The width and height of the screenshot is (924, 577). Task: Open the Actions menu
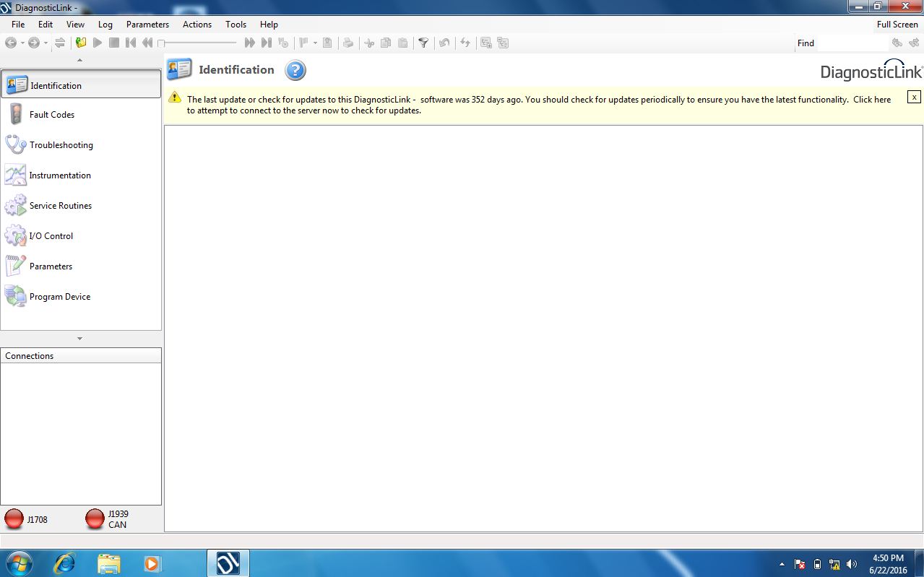click(x=197, y=25)
